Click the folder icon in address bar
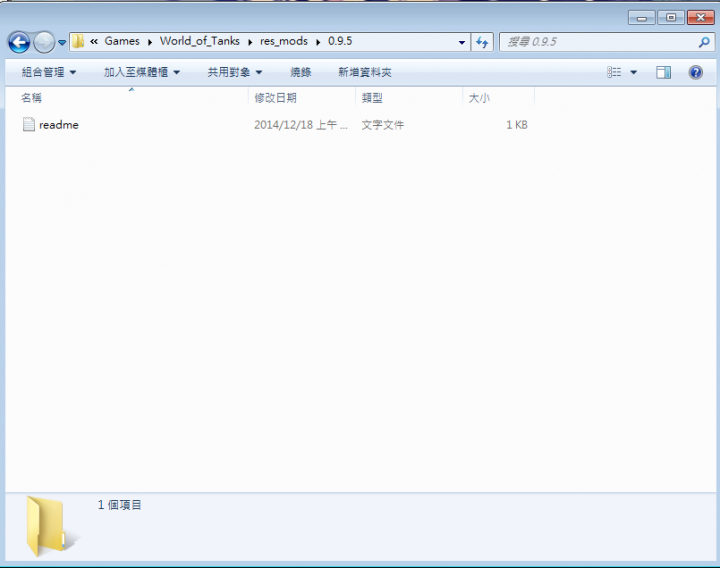 (x=78, y=41)
